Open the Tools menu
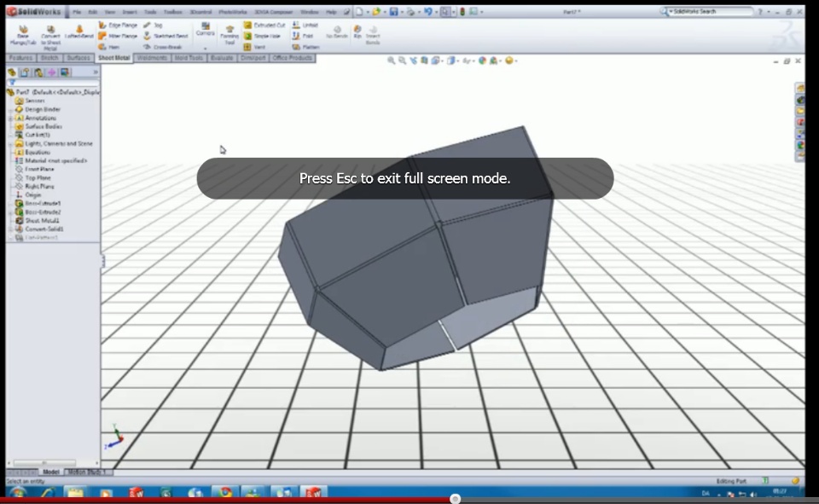The height and width of the screenshot is (504, 819). [150, 11]
